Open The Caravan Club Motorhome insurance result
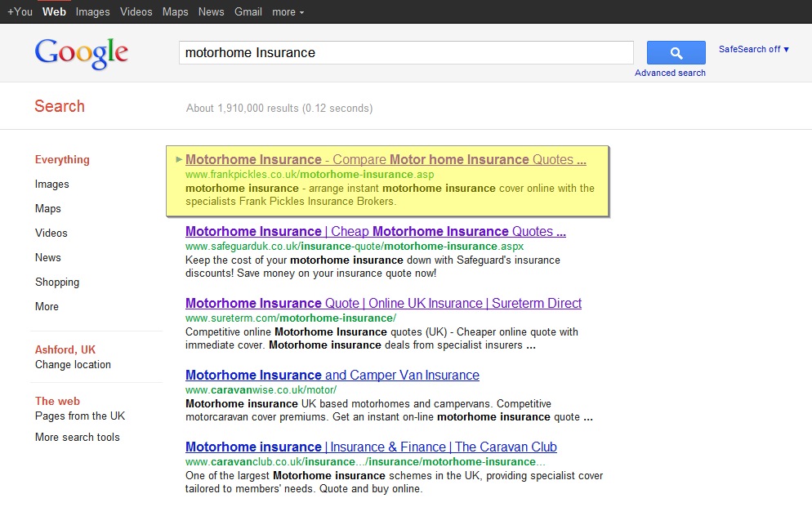Image resolution: width=812 pixels, height=507 pixels. pyautogui.click(x=371, y=447)
